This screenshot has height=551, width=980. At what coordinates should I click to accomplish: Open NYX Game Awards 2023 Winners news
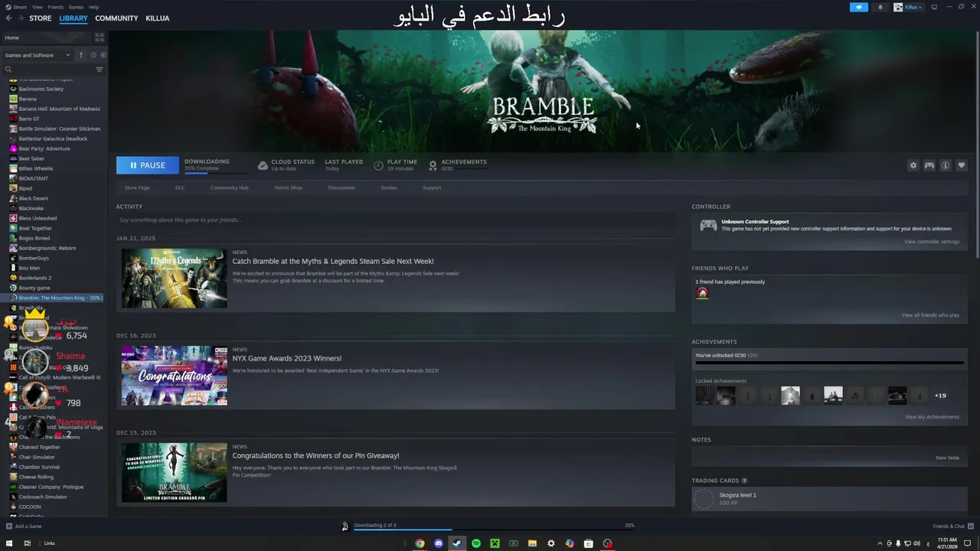point(287,358)
